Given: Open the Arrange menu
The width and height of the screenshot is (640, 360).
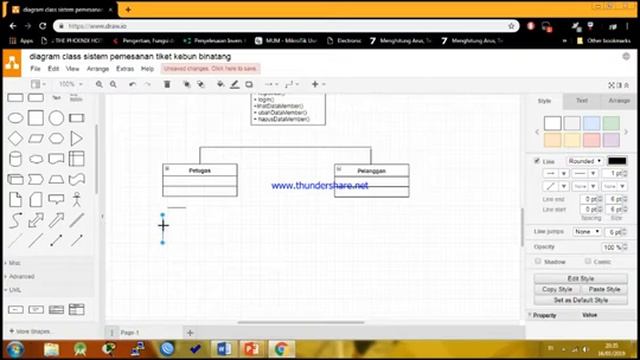Looking at the screenshot, I should click(98, 69).
